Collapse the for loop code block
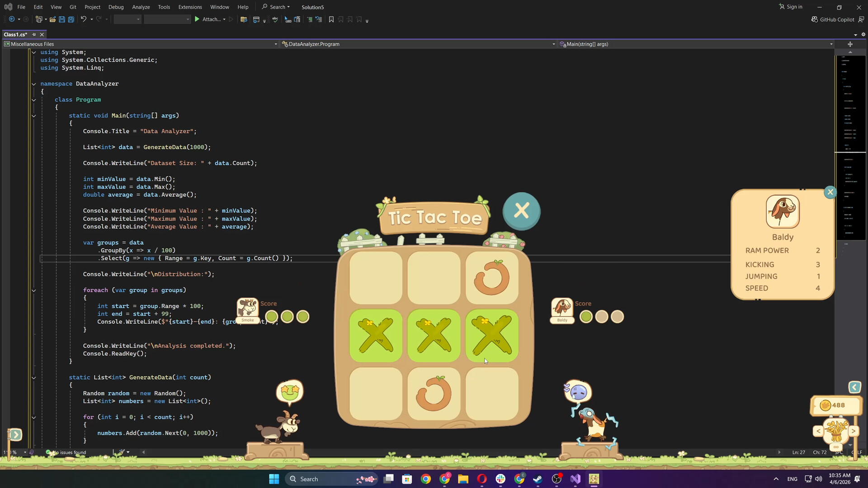Screen dimensions: 868x488 [x=33, y=417]
